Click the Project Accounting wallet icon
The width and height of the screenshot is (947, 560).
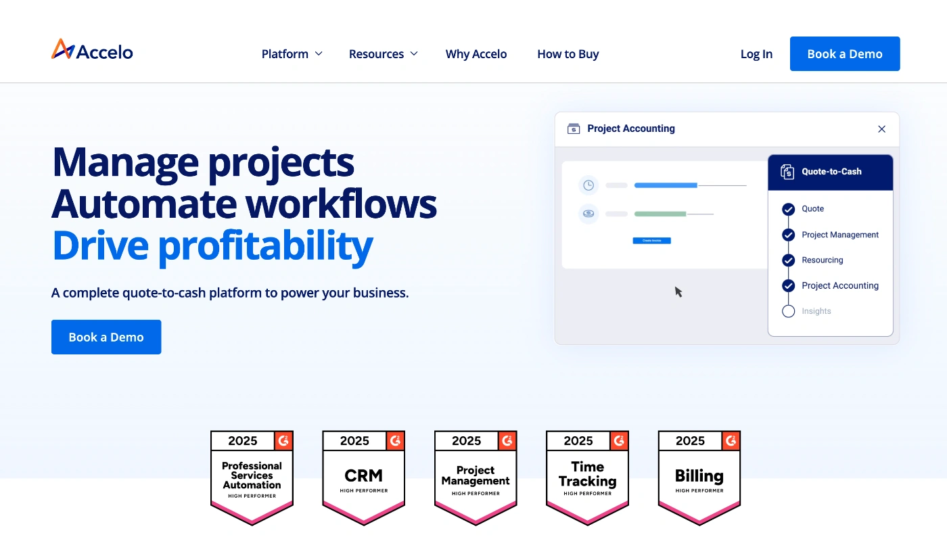[x=574, y=129]
